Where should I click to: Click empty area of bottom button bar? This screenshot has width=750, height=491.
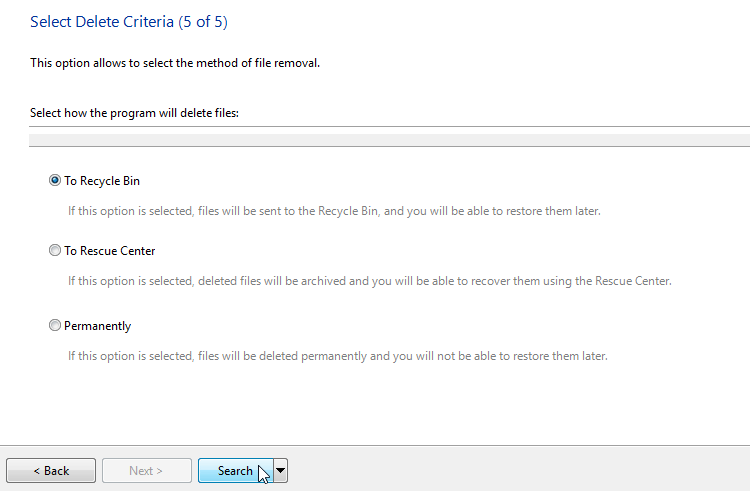tap(517, 469)
